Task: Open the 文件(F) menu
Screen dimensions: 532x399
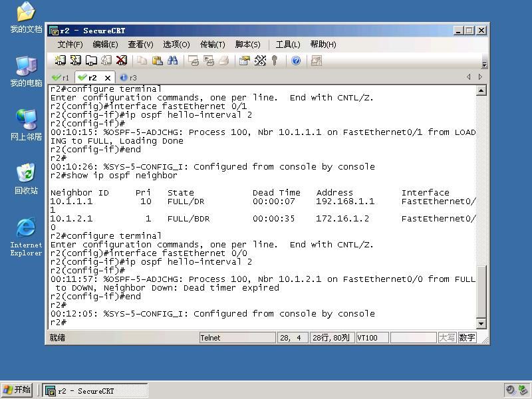Action: (x=70, y=45)
